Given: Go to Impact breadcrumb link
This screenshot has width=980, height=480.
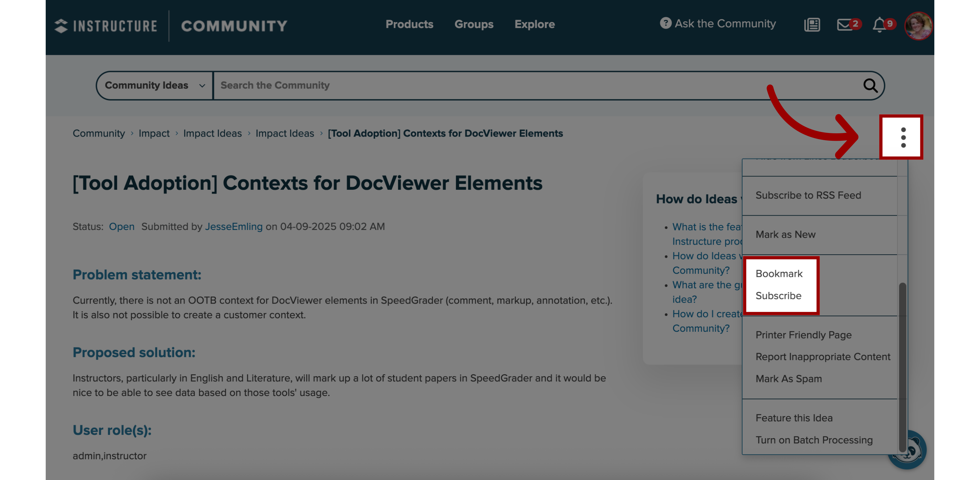Looking at the screenshot, I should (154, 133).
